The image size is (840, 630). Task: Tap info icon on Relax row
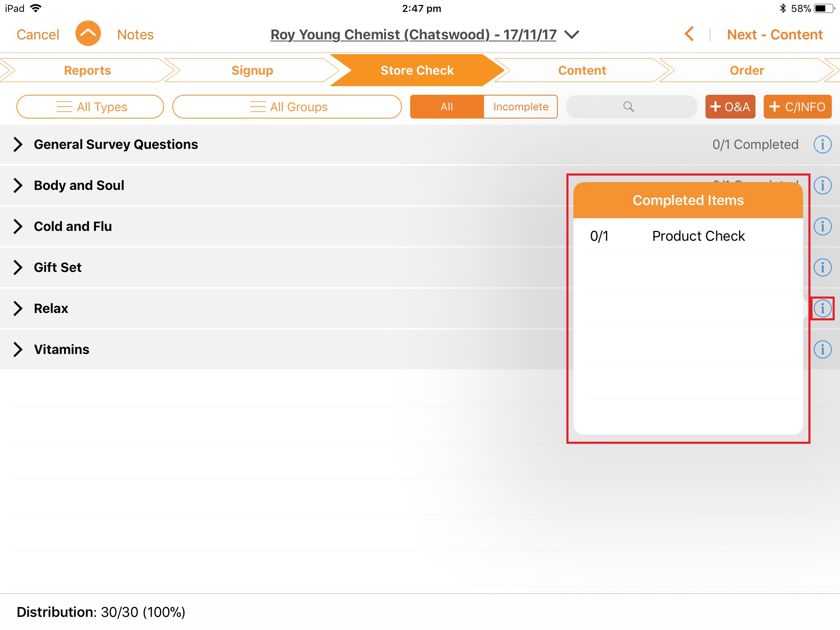(x=822, y=308)
